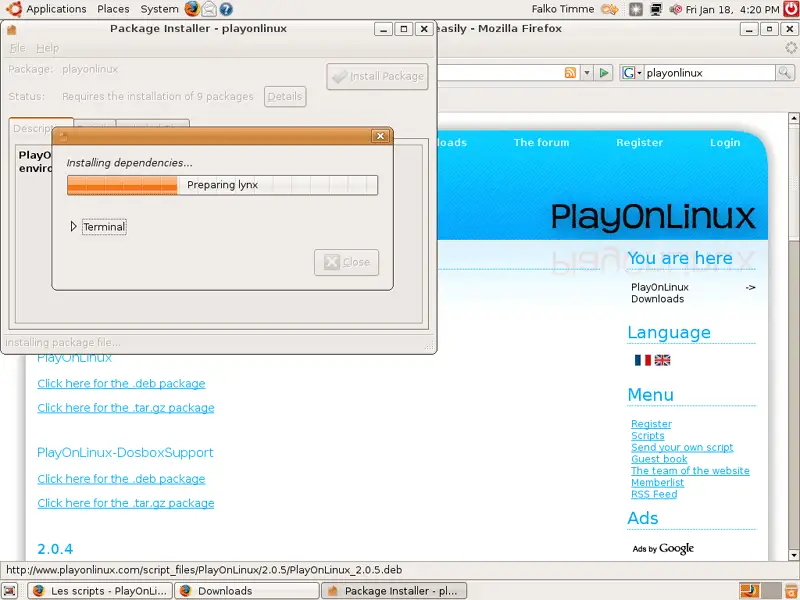Click the Google search engine icon
The width and height of the screenshot is (800, 600).
[628, 73]
